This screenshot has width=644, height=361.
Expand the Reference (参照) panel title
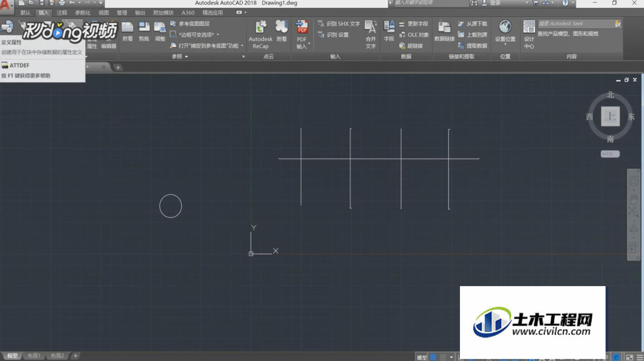(180, 57)
